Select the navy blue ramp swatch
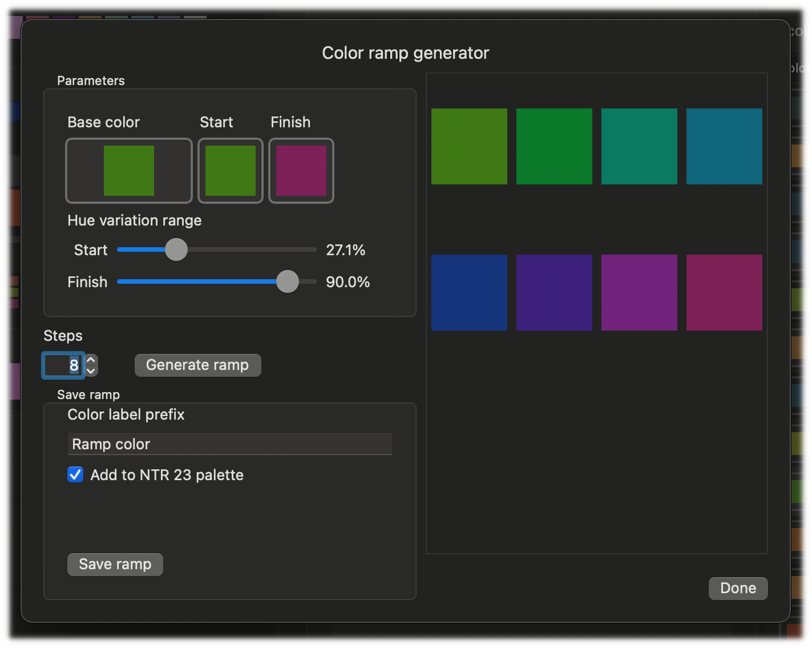Image resolution: width=812 pixels, height=648 pixels. coord(469,293)
